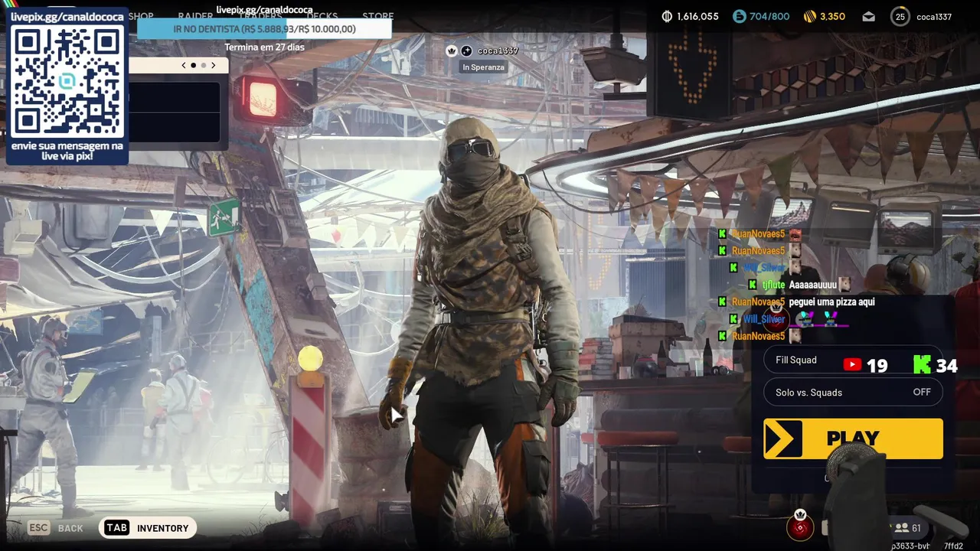The width and height of the screenshot is (980, 551).
Task: Toggle the Fill Squad option
Action: (853, 360)
